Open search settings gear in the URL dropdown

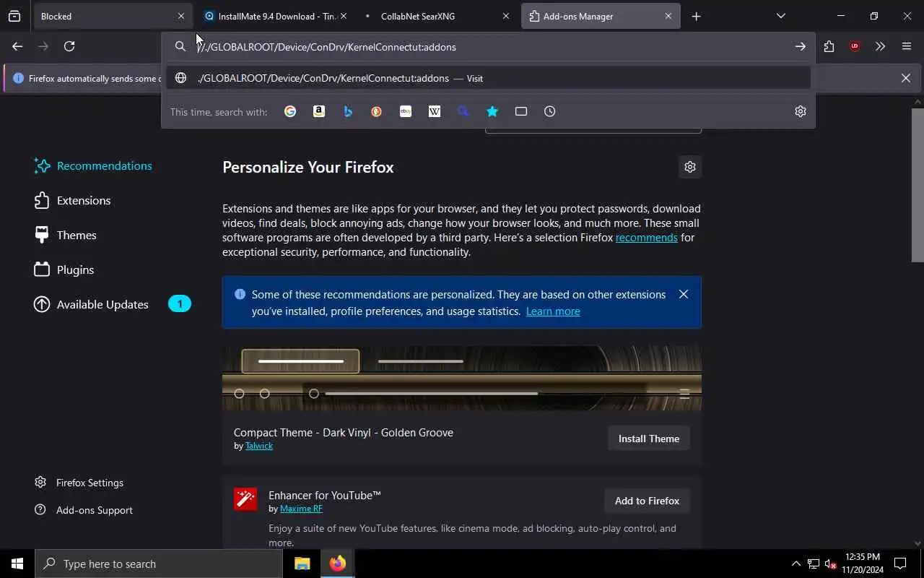coord(801,111)
